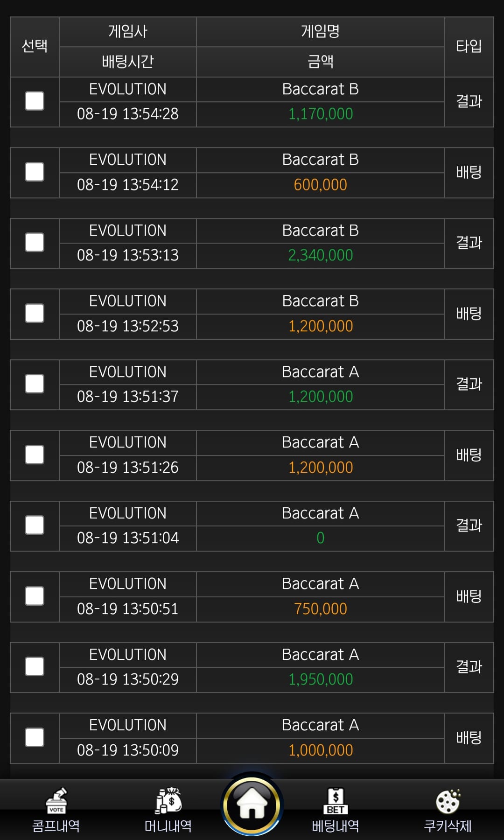This screenshot has height=840, width=504.
Task: Select checkbox next to 13:52:53 entry
Action: [x=35, y=314]
